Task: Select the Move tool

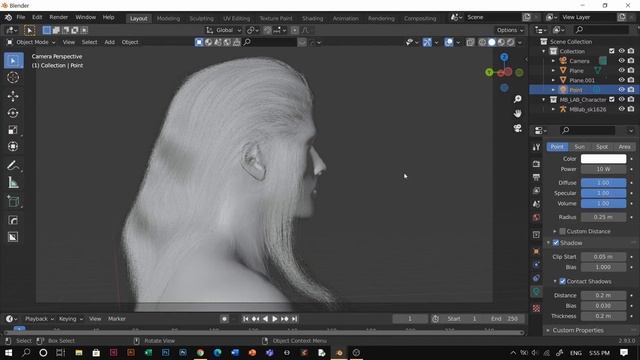Action: (x=13, y=96)
